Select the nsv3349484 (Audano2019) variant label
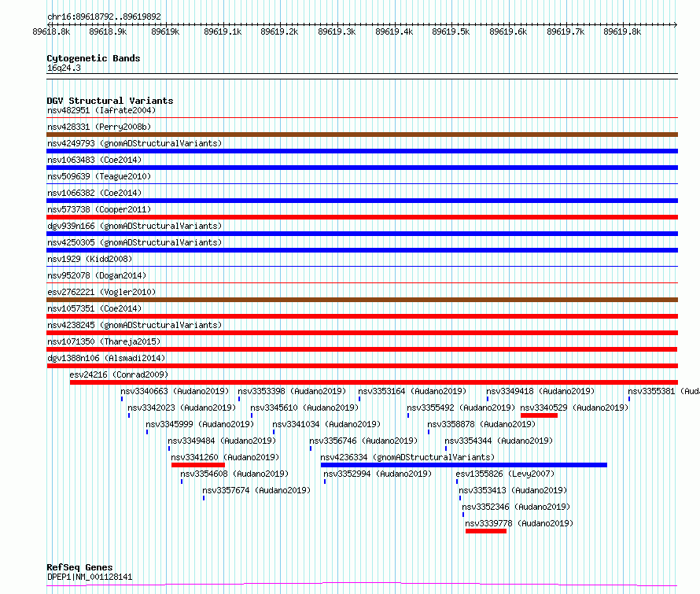Image resolution: width=700 pixels, height=594 pixels. coord(222,441)
